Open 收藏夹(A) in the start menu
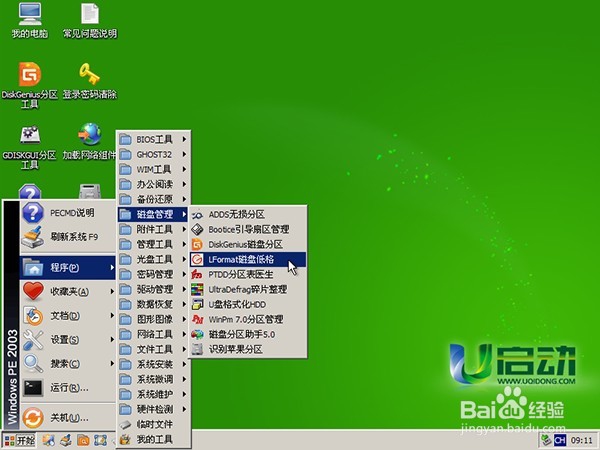Image resolution: width=600 pixels, height=450 pixels. point(68,292)
